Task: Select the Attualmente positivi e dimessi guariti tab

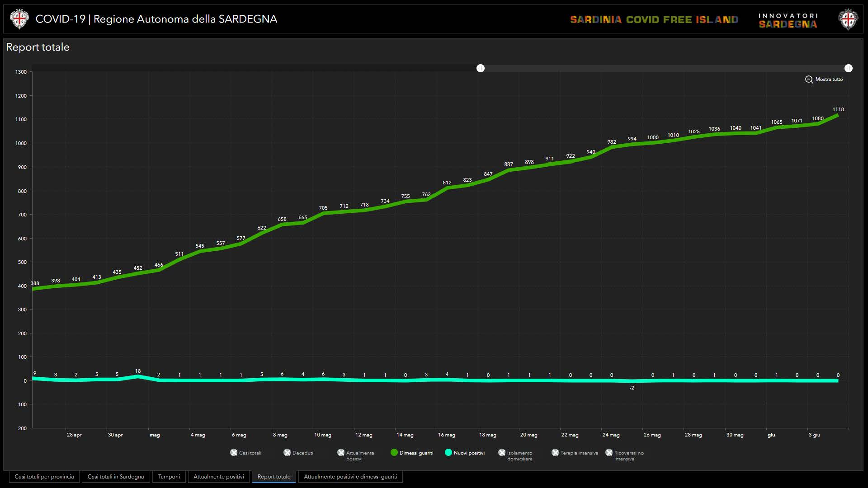Action: coord(350,477)
